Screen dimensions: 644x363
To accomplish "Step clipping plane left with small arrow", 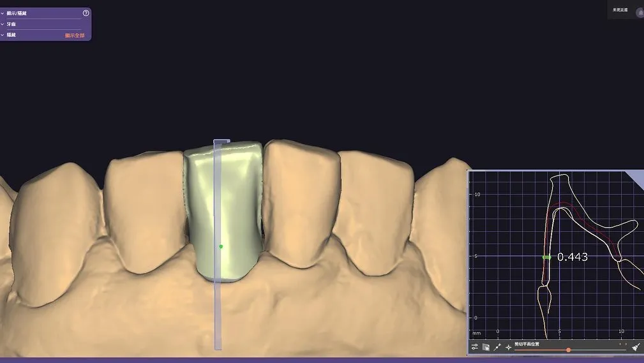I will (x=620, y=344).
